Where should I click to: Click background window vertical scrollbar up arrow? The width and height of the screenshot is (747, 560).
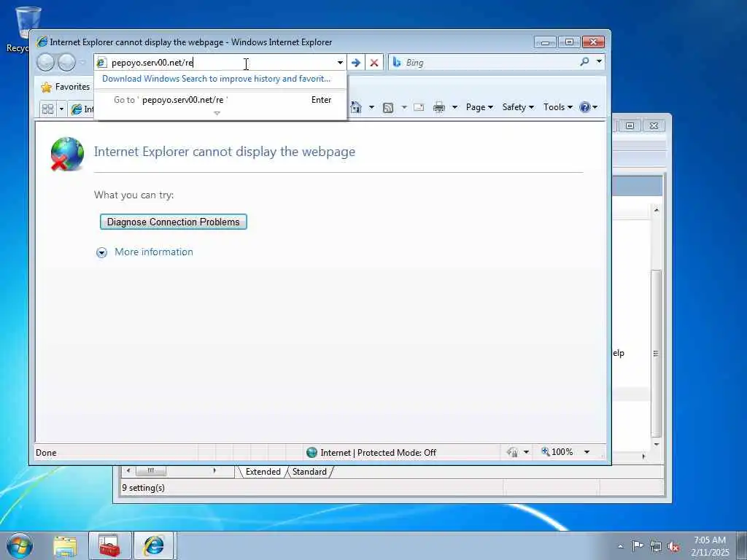coord(657,210)
